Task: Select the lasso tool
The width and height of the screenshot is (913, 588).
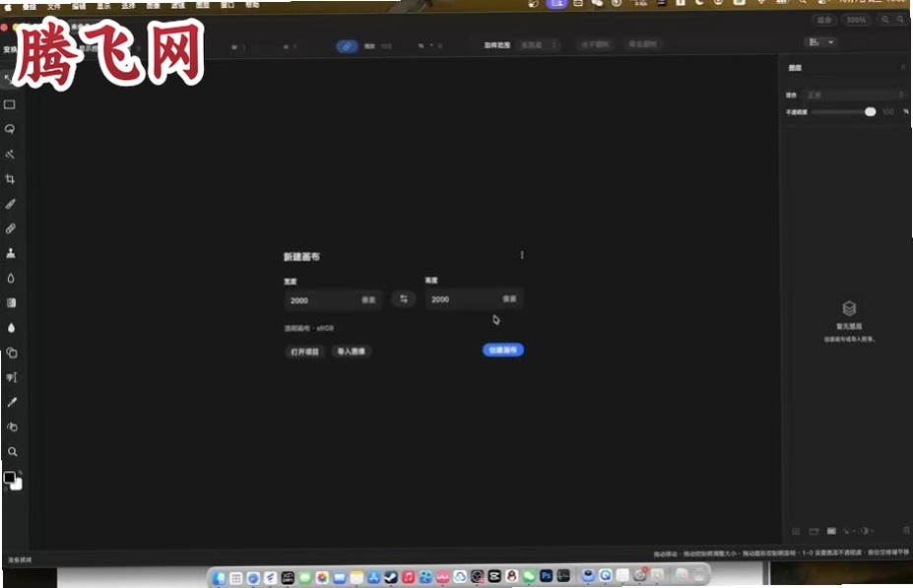Action: pos(10,129)
